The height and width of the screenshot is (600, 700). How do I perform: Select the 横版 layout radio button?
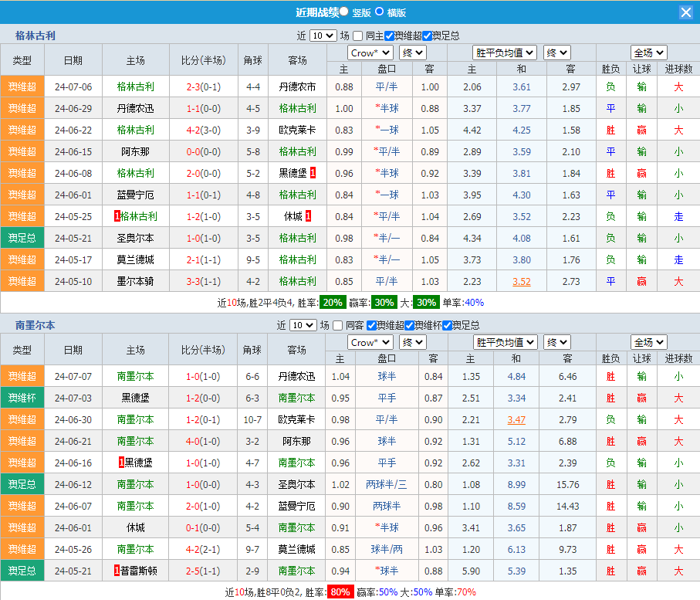pyautogui.click(x=380, y=12)
